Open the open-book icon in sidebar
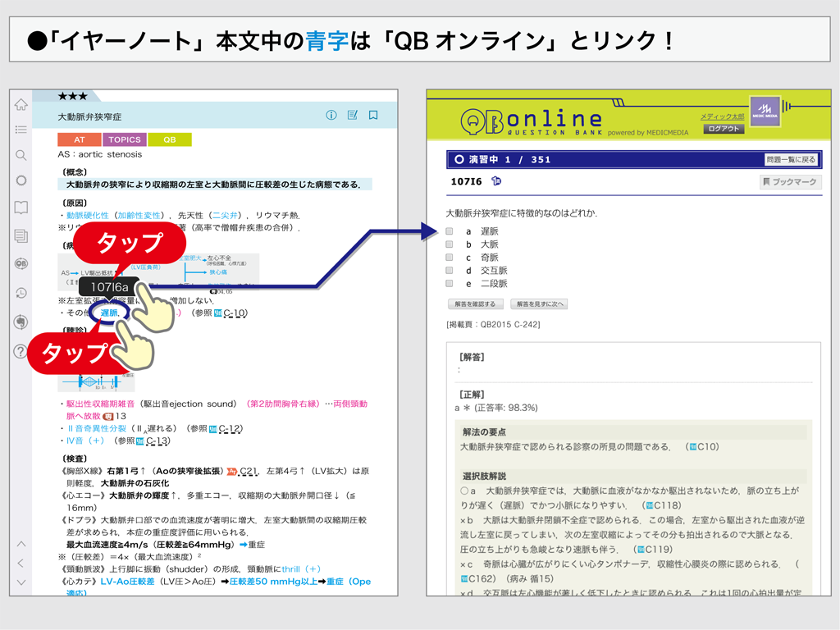840x630 pixels. click(x=21, y=208)
